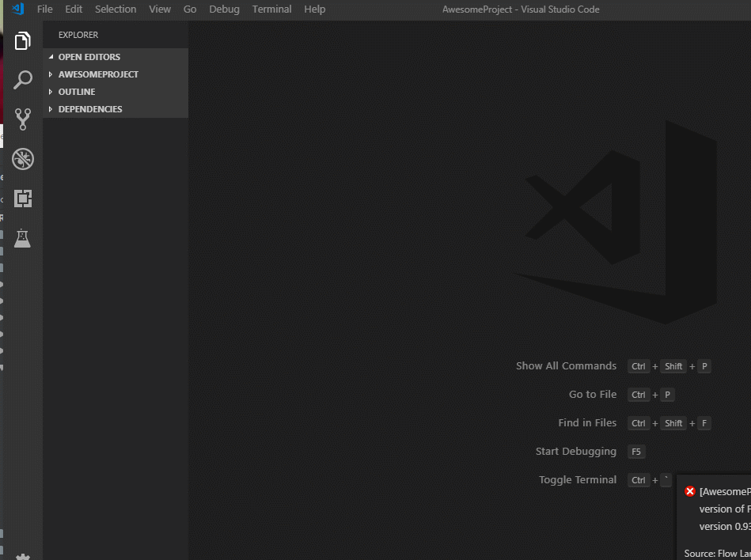Image resolution: width=751 pixels, height=560 pixels.
Task: Open the Edit menu
Action: pyautogui.click(x=74, y=9)
